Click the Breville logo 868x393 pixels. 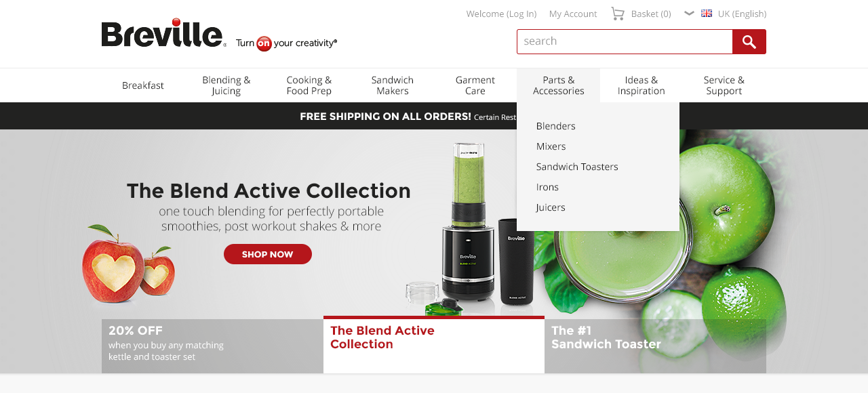tap(164, 33)
